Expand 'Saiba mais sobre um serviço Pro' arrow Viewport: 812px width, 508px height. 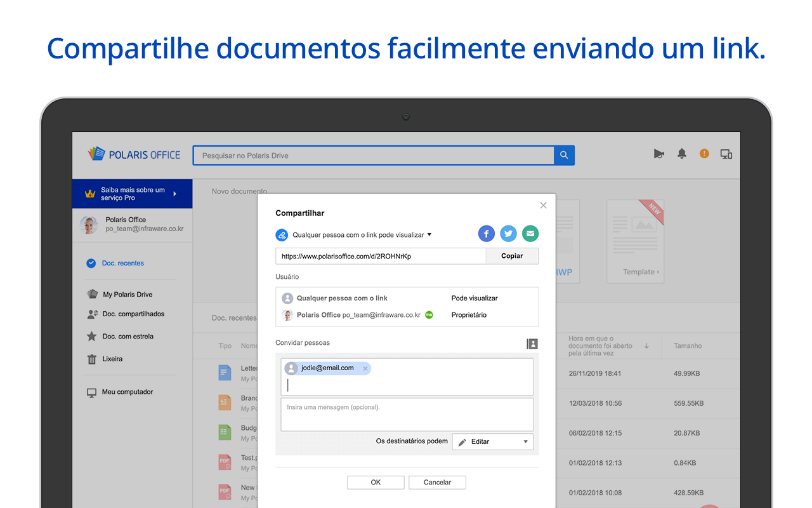174,194
